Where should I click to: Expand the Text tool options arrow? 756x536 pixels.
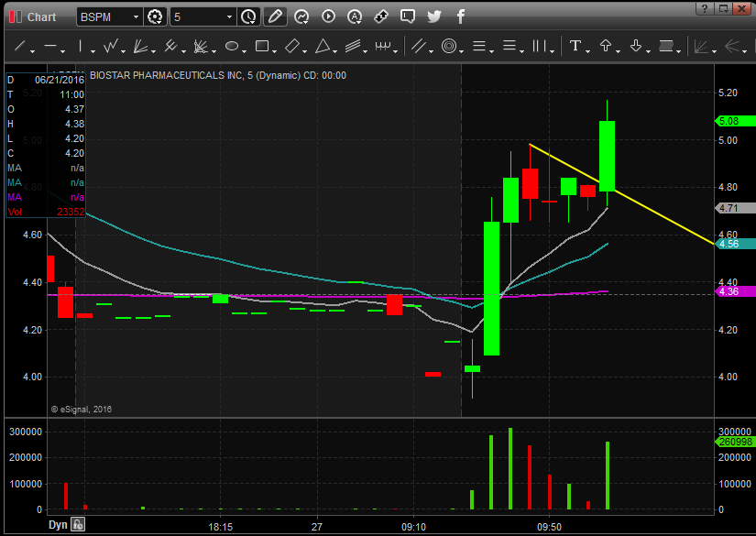[x=587, y=51]
